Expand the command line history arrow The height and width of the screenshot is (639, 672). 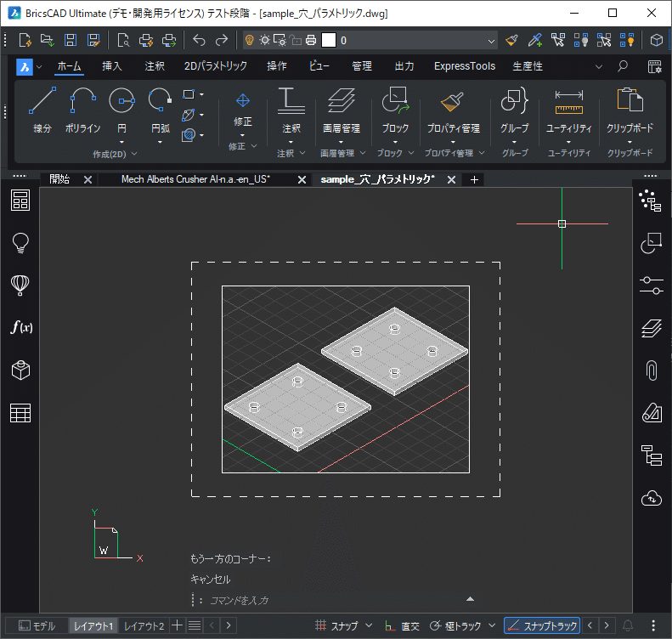coord(470,599)
